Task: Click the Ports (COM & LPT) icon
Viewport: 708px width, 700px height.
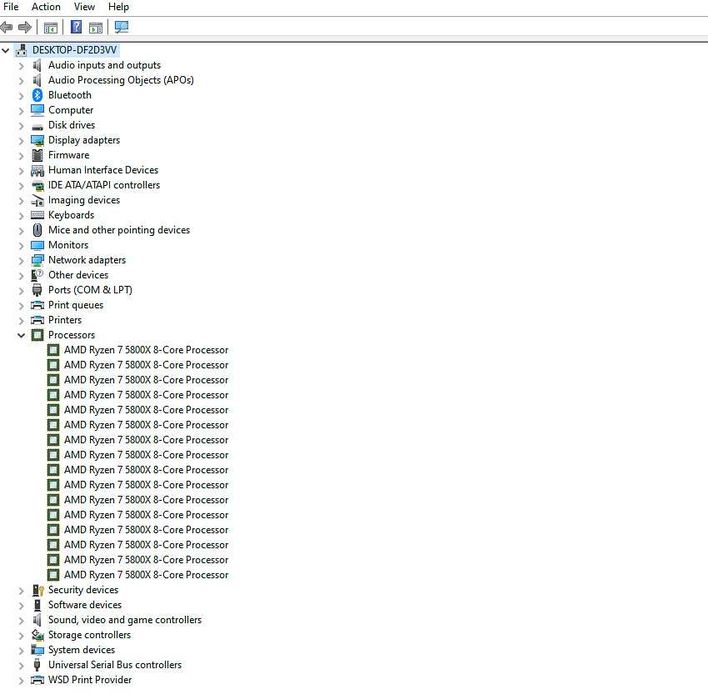Action: point(37,289)
